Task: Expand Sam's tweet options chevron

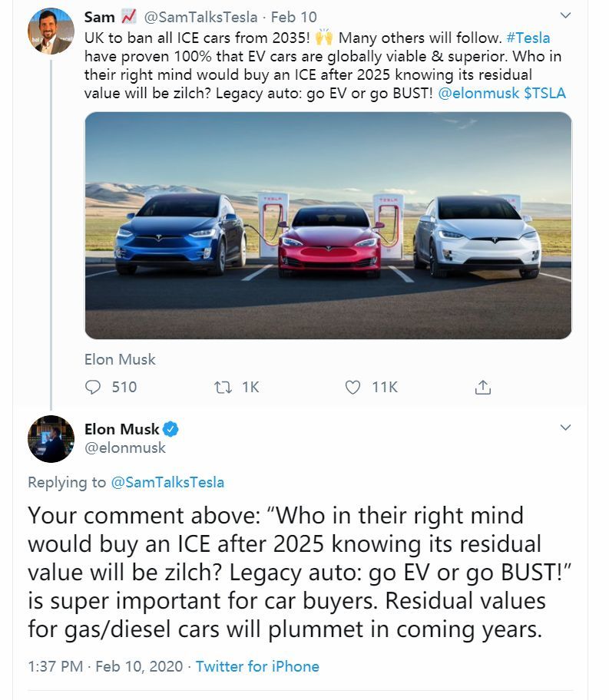Action: [566, 15]
